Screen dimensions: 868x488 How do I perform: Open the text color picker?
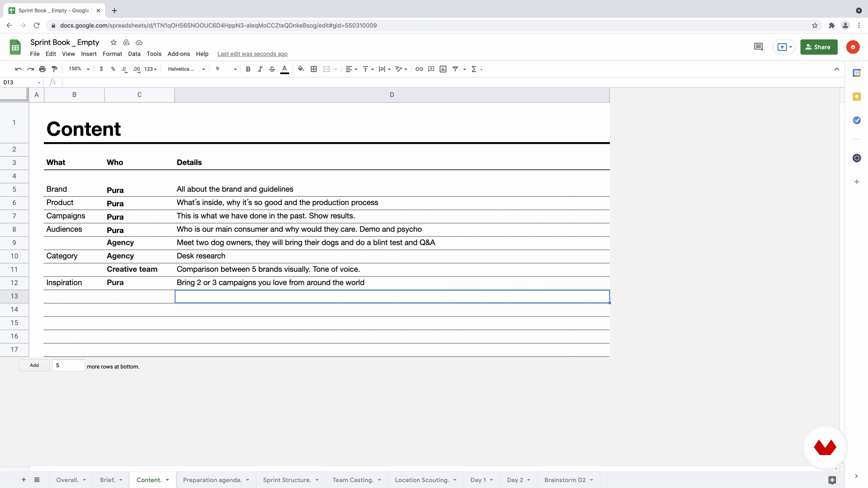[284, 69]
